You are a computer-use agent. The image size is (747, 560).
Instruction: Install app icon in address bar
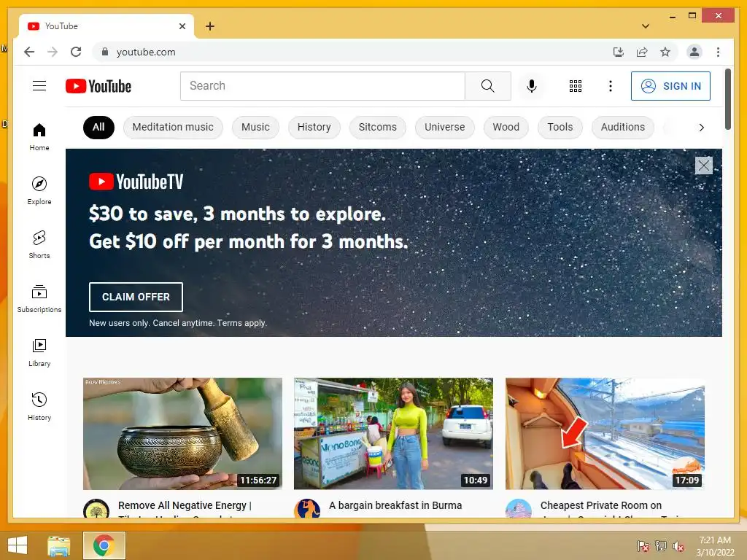(x=618, y=52)
